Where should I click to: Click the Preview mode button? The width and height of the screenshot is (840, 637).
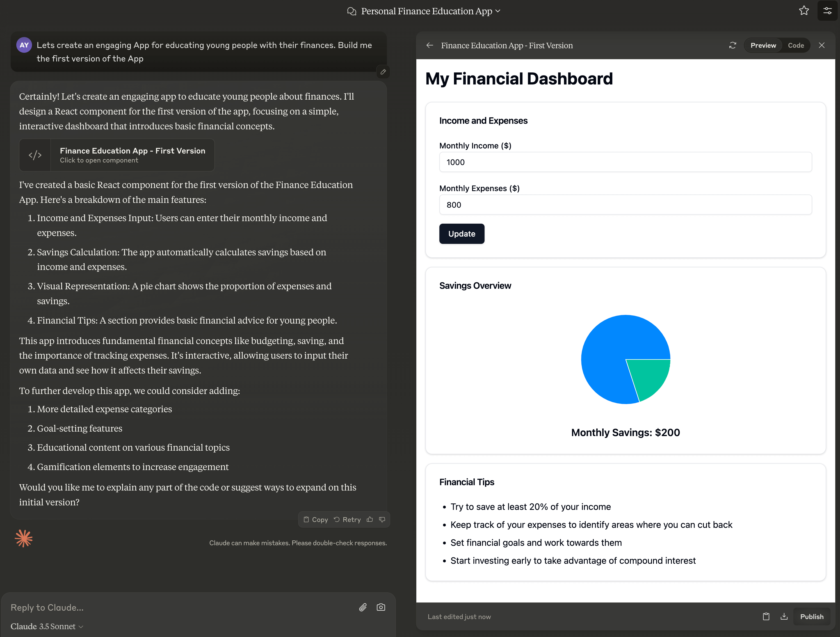tap(763, 45)
